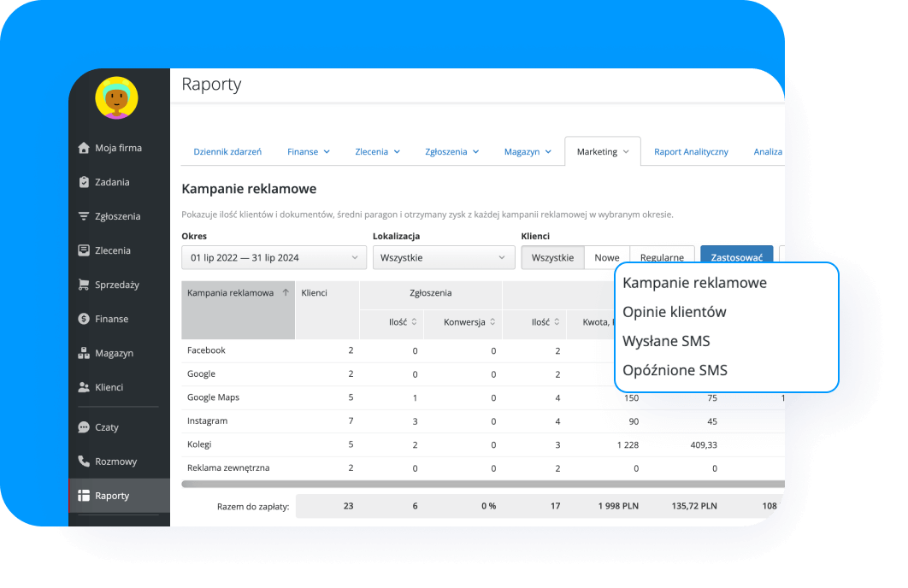
Task: Open the Magazyn section in sidebar
Action: (120, 352)
